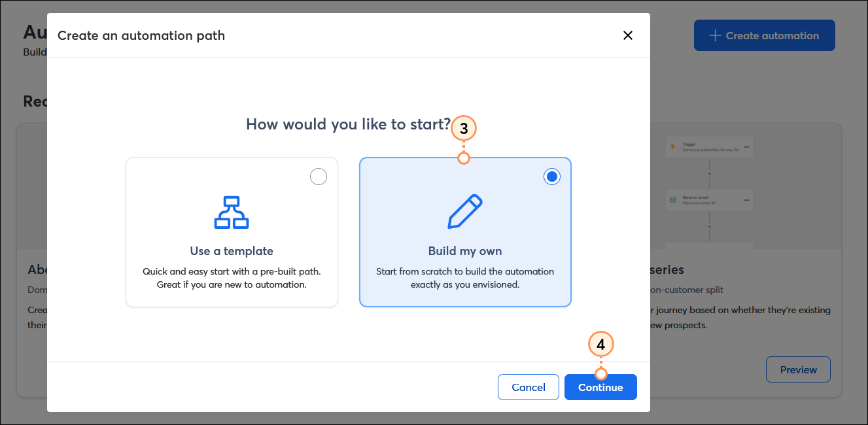Click the Continue button
868x425 pixels.
pyautogui.click(x=600, y=387)
